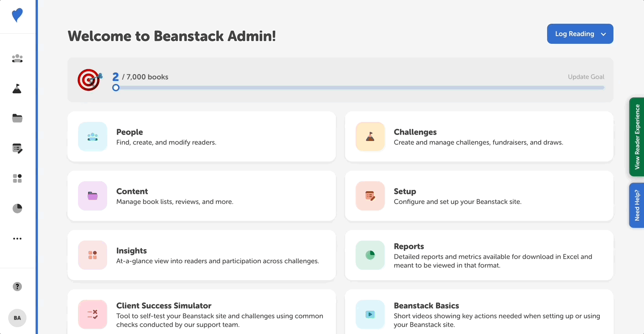Click the ellipsis icon in the sidebar
The width and height of the screenshot is (644, 334).
point(17,238)
